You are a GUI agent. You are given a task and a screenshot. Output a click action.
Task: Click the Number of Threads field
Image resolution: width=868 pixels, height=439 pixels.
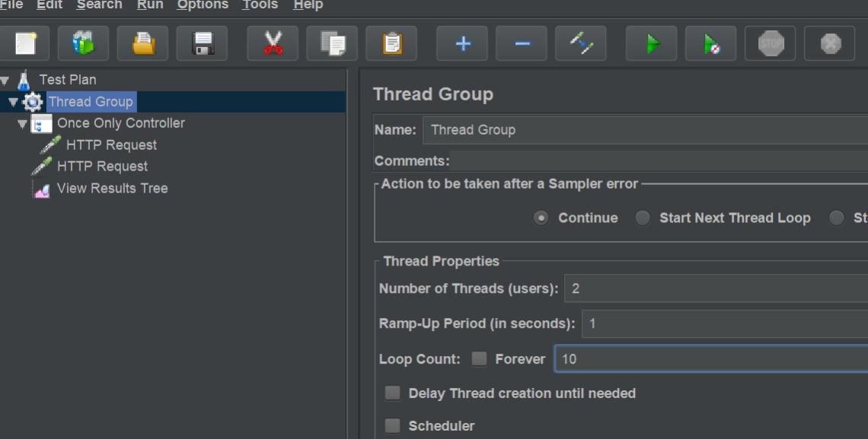point(716,288)
